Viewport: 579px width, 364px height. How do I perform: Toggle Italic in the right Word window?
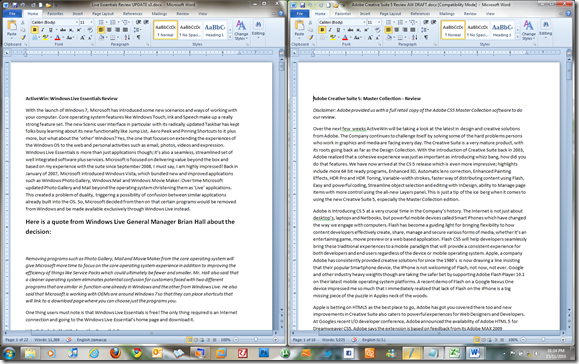coord(330,30)
